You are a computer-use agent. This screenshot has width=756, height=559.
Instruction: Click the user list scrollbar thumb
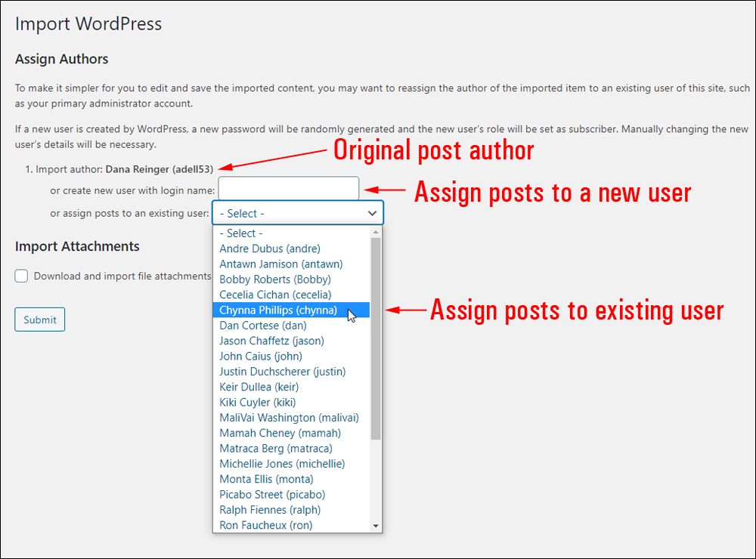point(376,338)
